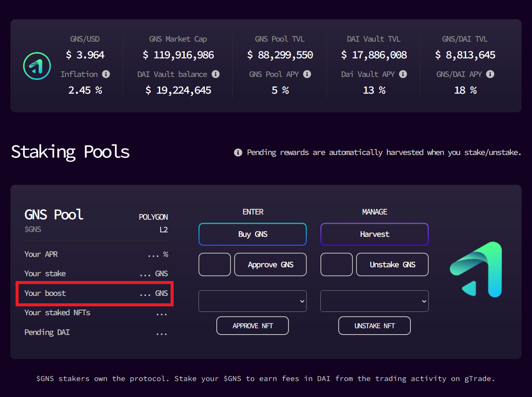Viewport: 532px width, 397px height.
Task: Click the GNS Pool APY info icon
Action: (307, 74)
